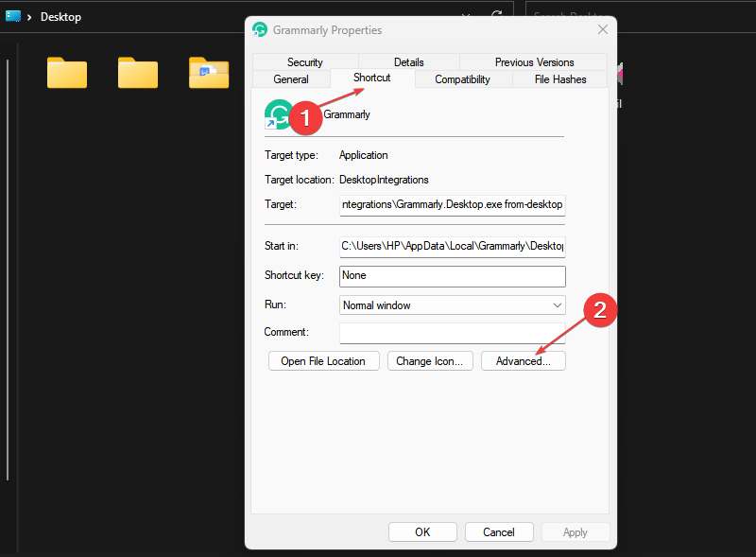This screenshot has height=557, width=756.
Task: Open the Advanced shortcut settings
Action: (x=524, y=361)
